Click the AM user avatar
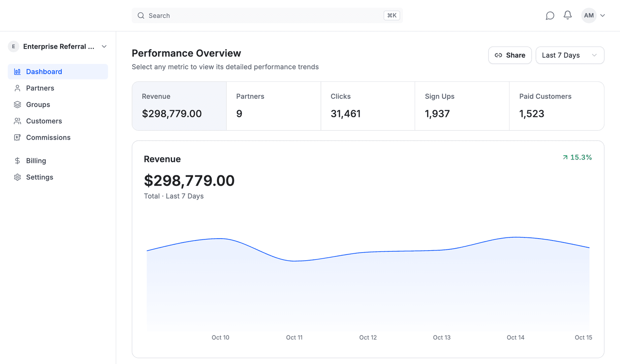Screen dimensions: 620x364 589,15
